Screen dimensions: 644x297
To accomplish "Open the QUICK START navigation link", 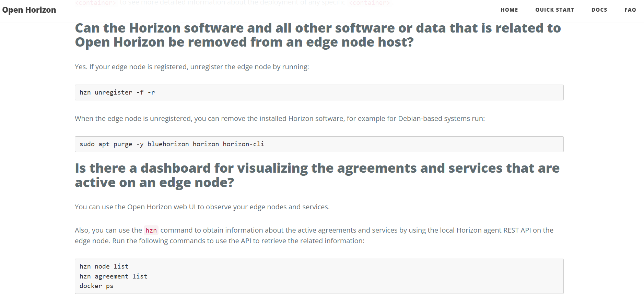I will 554,10.
